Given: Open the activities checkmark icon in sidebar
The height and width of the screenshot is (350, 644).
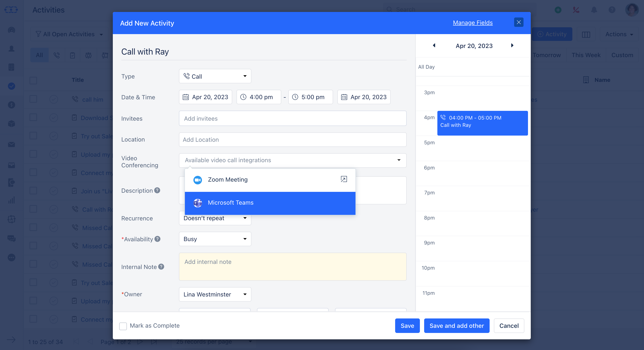Looking at the screenshot, I should point(11,86).
